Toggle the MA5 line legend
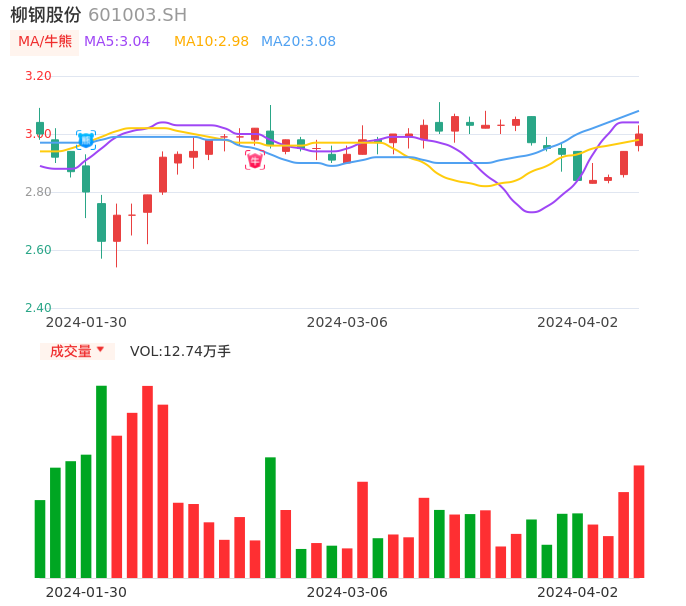The width and height of the screenshot is (686, 606). coord(117,42)
